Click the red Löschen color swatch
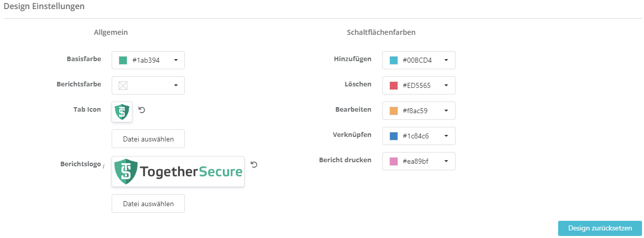644x238 pixels. pos(393,85)
